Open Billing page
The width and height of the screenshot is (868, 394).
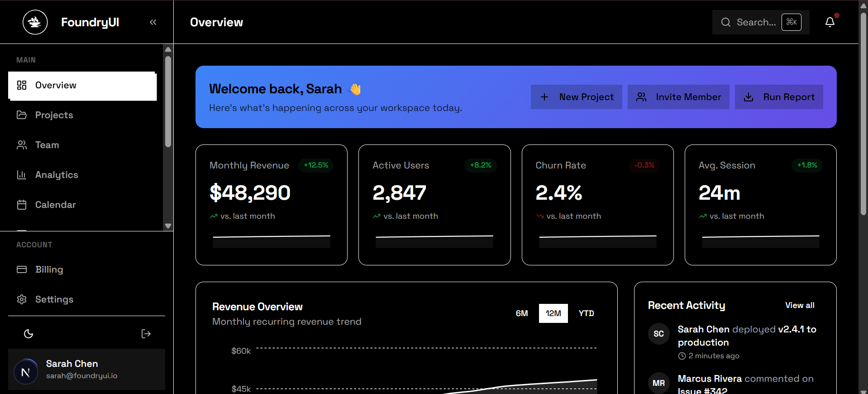coord(86,269)
